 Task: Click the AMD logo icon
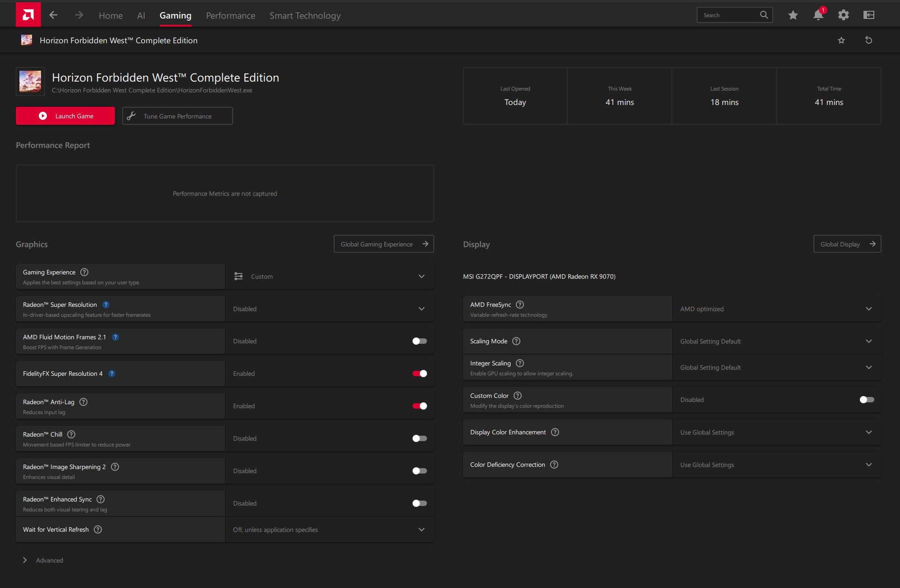click(x=28, y=15)
